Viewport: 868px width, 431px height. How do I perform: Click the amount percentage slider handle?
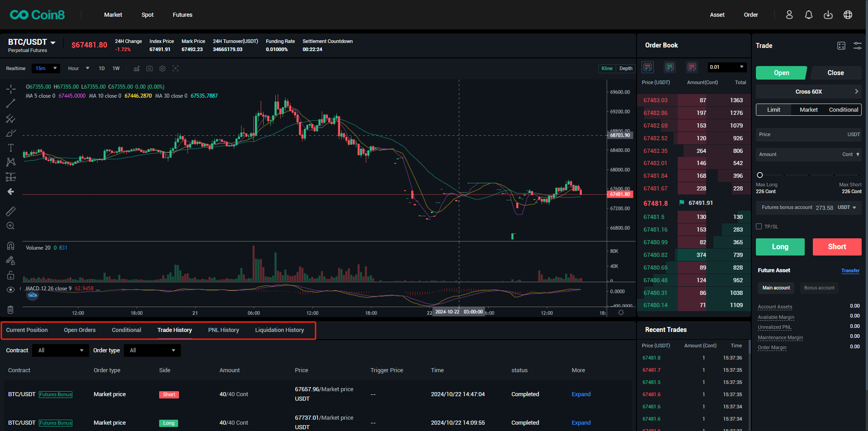(759, 175)
